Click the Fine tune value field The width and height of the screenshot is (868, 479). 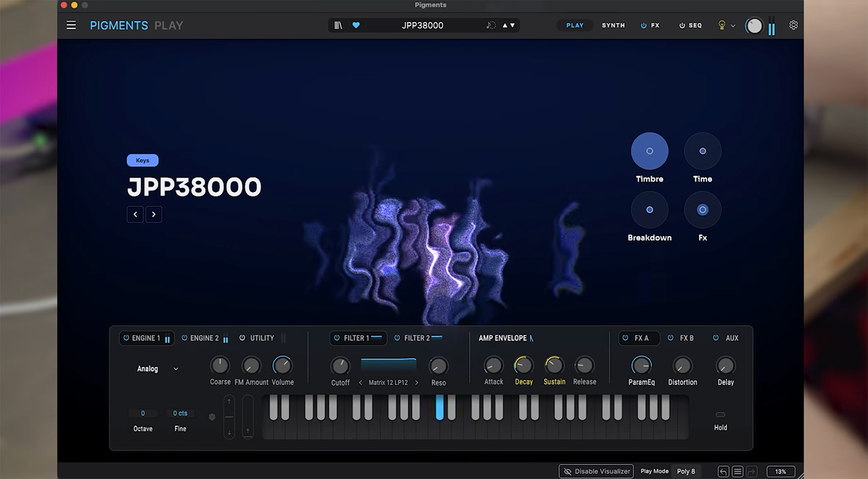[180, 413]
